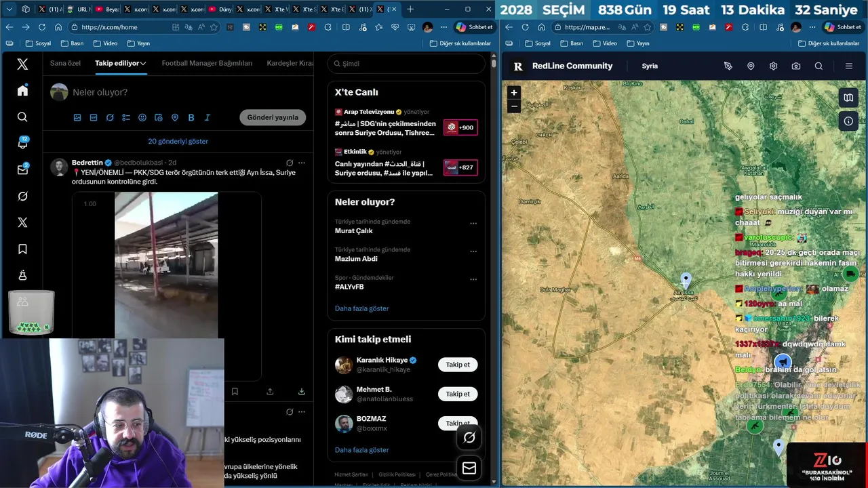Open RedLine hamburger menu
868x488 pixels.
pos(848,66)
